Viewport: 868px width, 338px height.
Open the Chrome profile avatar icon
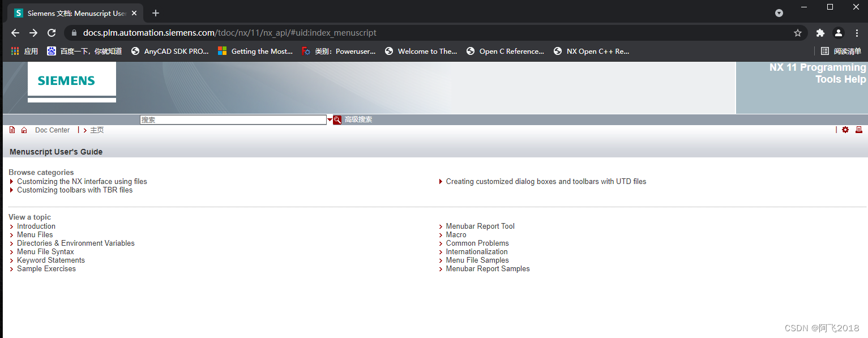coord(839,33)
